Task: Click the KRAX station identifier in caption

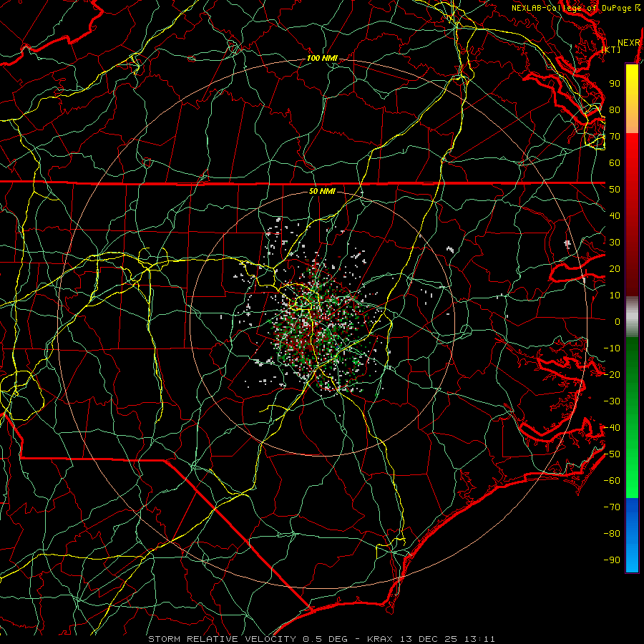Action: tap(380, 639)
